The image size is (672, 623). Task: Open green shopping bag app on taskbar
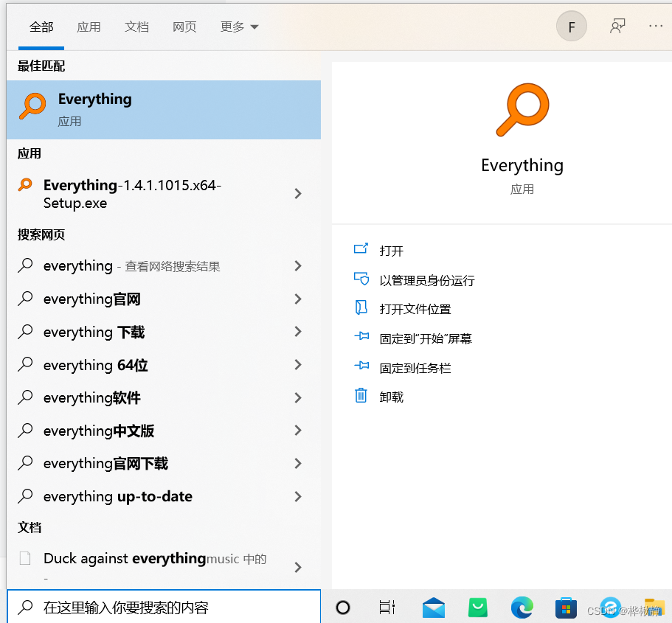(478, 608)
